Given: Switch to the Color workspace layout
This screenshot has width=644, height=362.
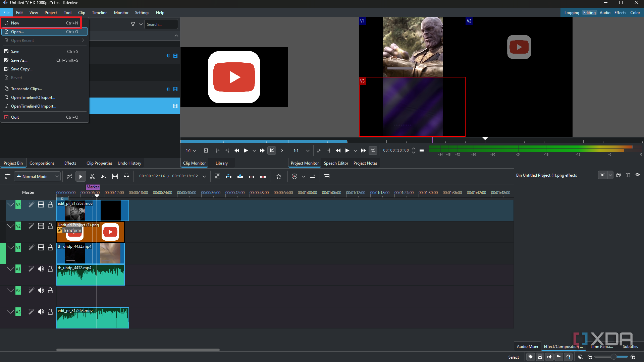Looking at the screenshot, I should [635, 13].
